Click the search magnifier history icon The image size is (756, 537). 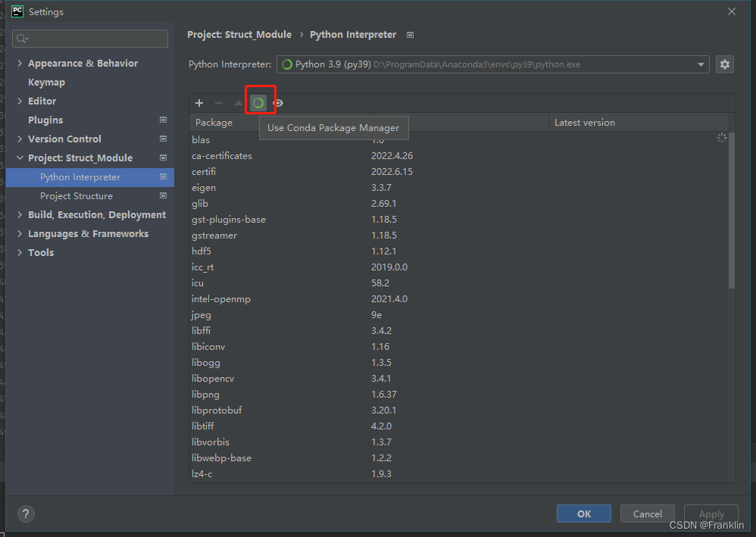coord(22,39)
